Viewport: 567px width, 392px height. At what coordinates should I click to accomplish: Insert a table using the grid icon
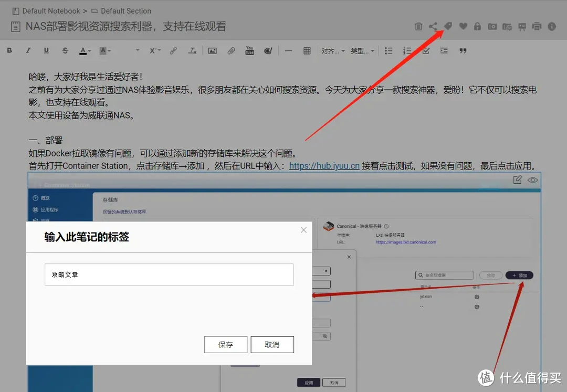coord(308,50)
